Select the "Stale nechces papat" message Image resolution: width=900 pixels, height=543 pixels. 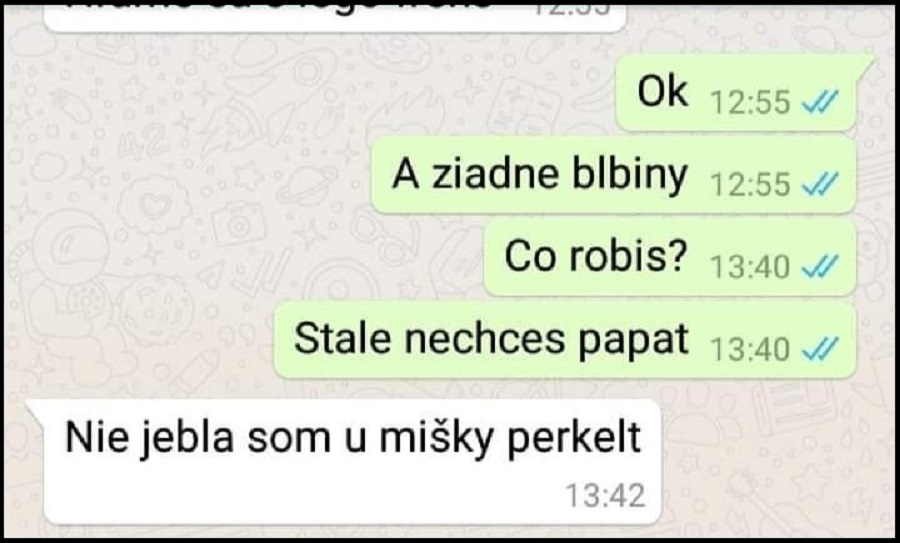(x=565, y=340)
